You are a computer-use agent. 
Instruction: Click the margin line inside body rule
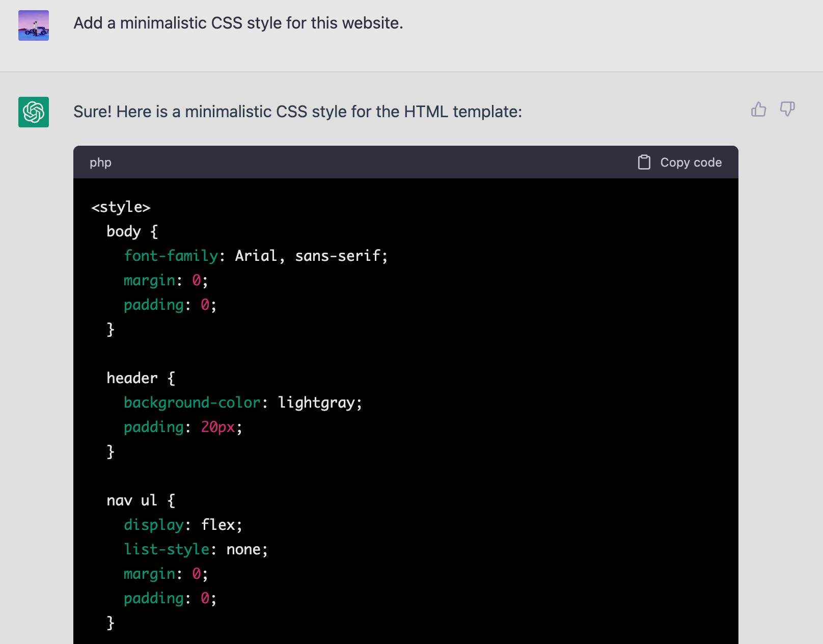166,280
